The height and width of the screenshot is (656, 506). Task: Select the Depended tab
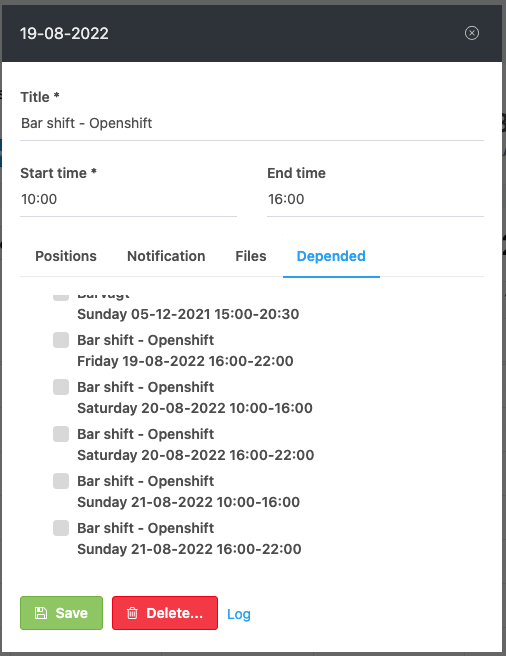click(331, 256)
